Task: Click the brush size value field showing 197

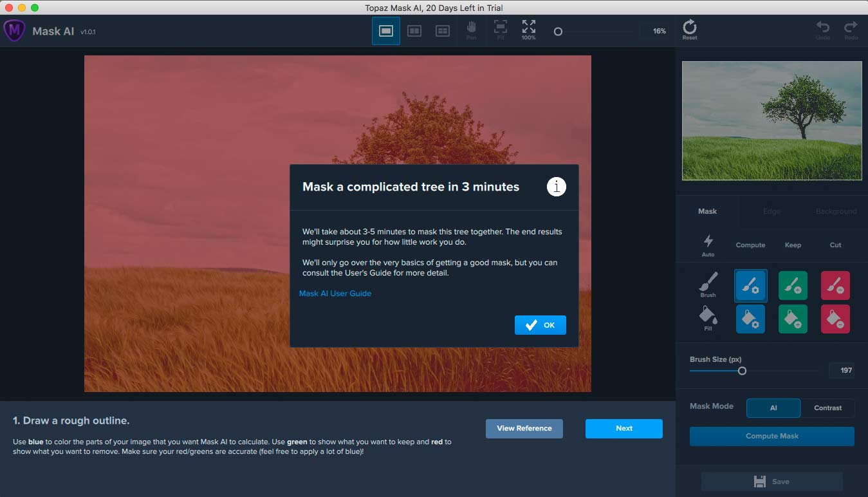Action: 842,370
